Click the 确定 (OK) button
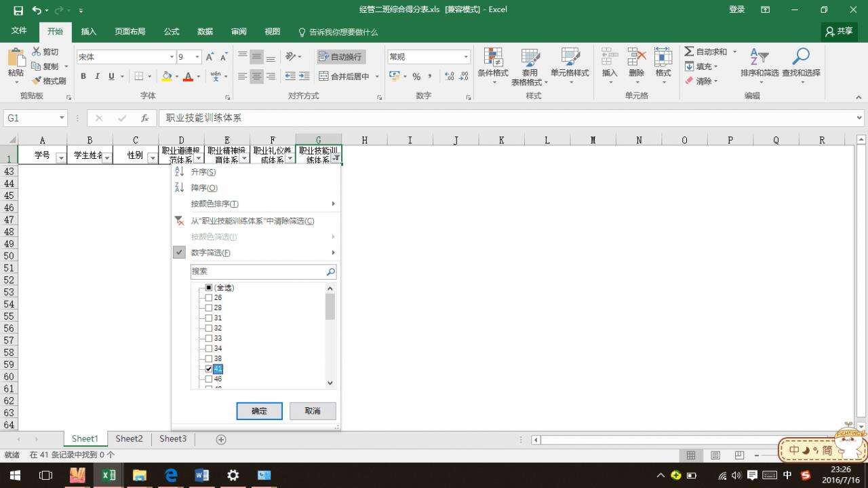 pyautogui.click(x=259, y=411)
